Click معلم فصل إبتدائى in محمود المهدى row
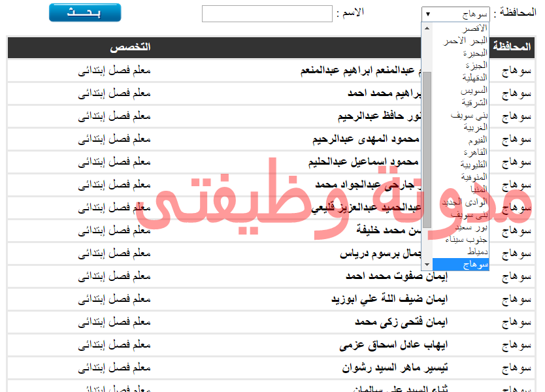 (114, 139)
